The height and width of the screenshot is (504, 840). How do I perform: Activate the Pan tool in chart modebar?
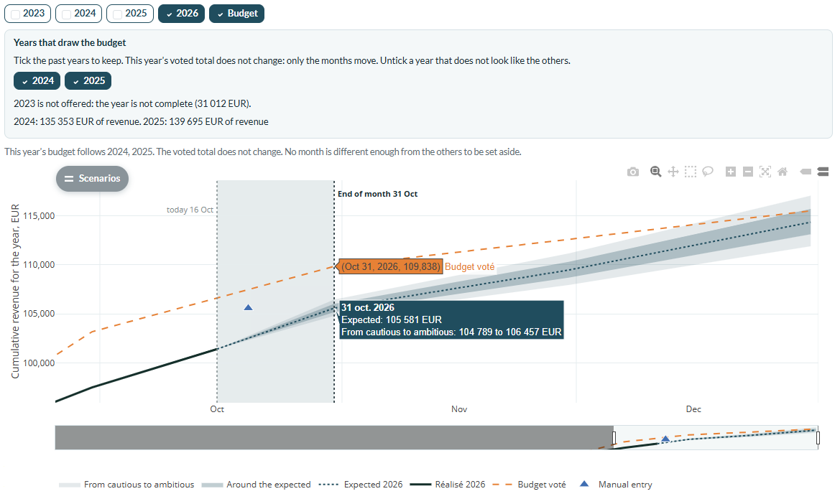[x=673, y=172]
